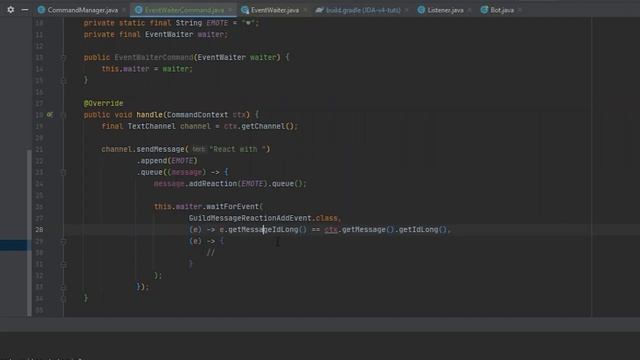Collapse the EventWaiterCommand constructor fold marker

point(63,58)
